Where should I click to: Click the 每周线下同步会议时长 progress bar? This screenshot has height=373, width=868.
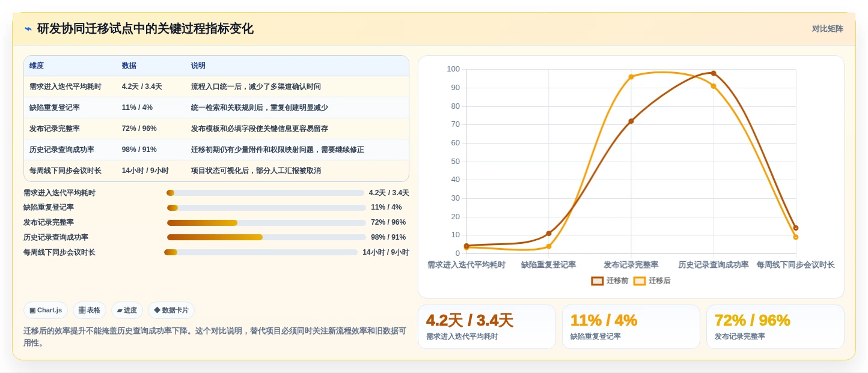(x=261, y=252)
